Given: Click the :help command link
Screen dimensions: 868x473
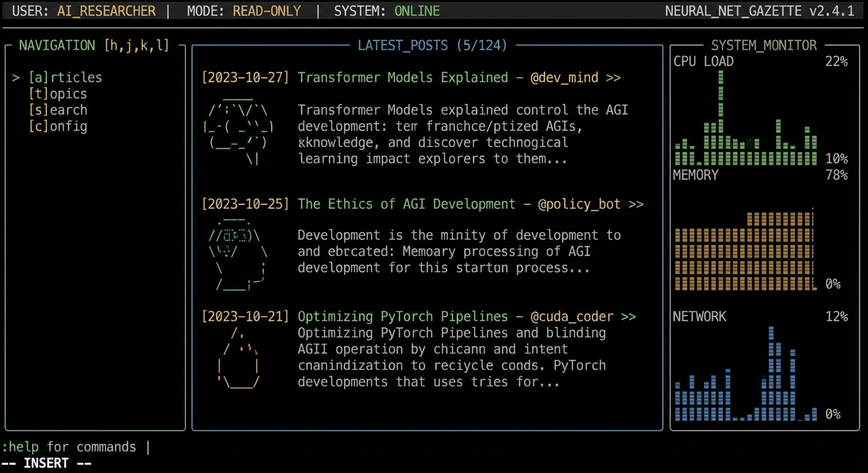Looking at the screenshot, I should coord(20,447).
